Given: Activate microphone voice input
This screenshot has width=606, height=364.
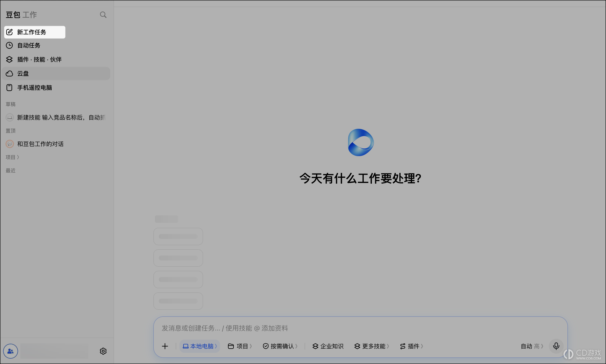Looking at the screenshot, I should [x=556, y=346].
